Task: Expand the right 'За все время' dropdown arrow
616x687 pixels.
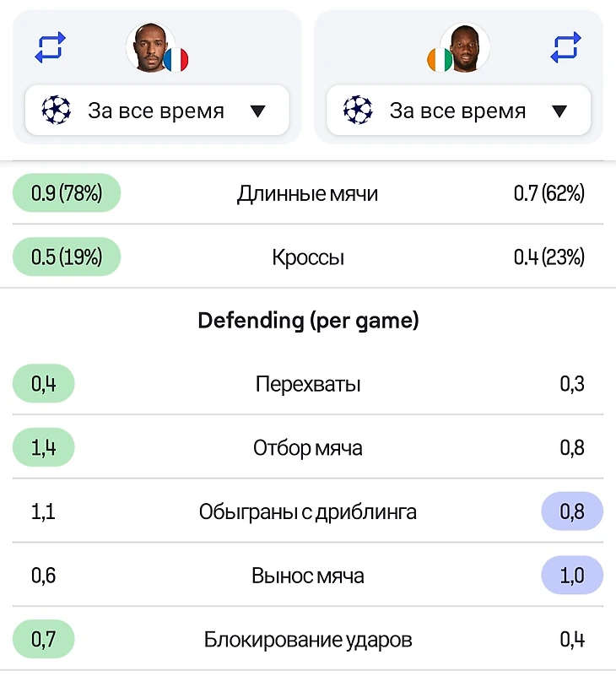Action: tap(559, 111)
